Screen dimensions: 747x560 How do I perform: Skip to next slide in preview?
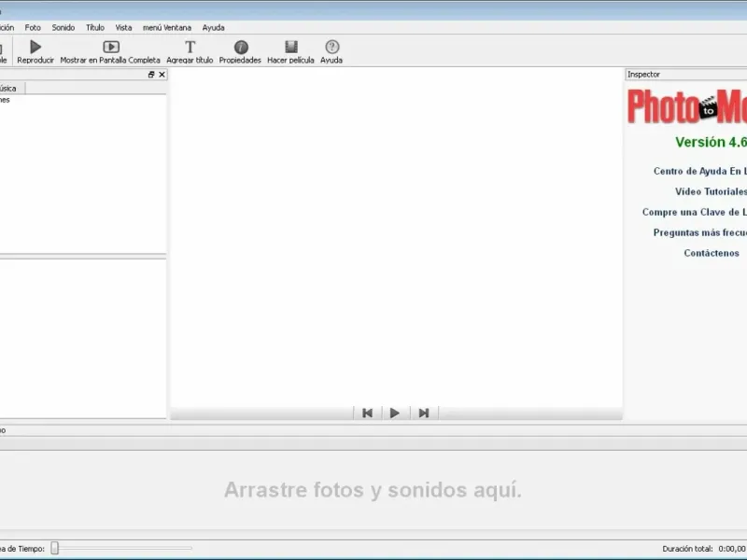click(424, 413)
